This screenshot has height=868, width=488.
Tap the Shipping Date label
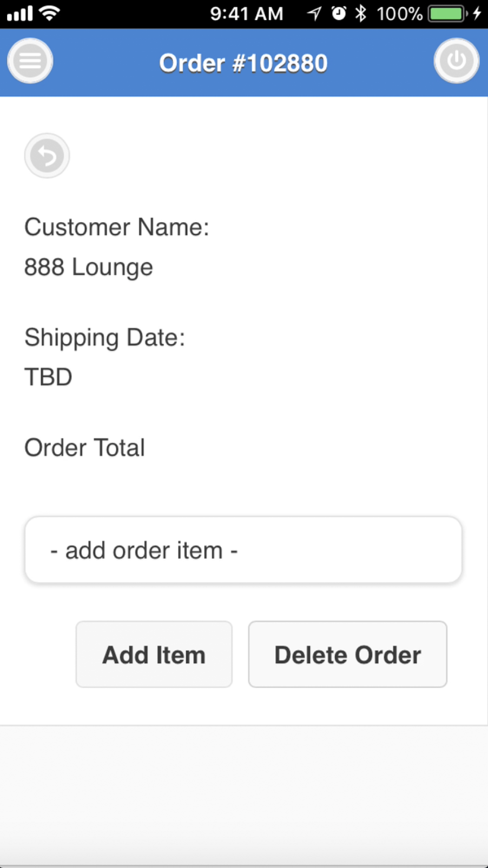[x=105, y=337]
